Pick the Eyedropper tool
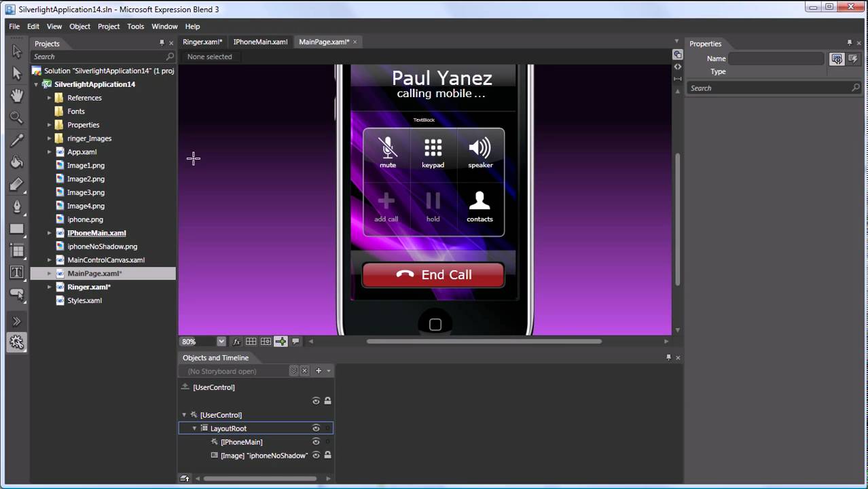 17,141
